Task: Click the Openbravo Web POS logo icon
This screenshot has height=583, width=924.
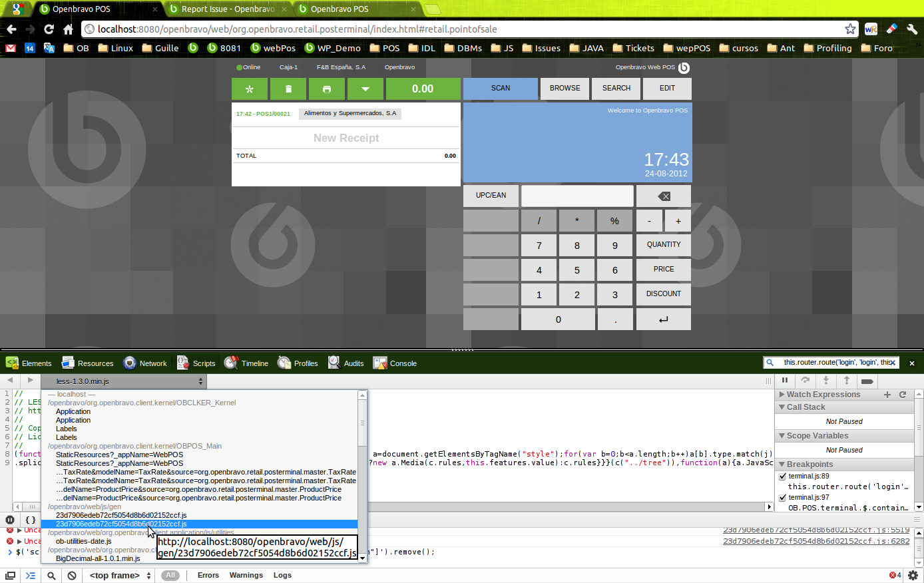Action: [684, 67]
